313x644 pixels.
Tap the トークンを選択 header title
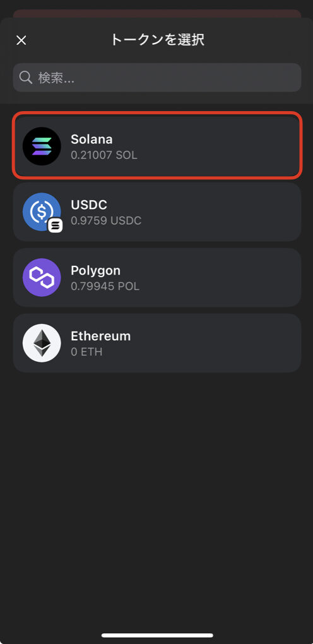(x=157, y=40)
